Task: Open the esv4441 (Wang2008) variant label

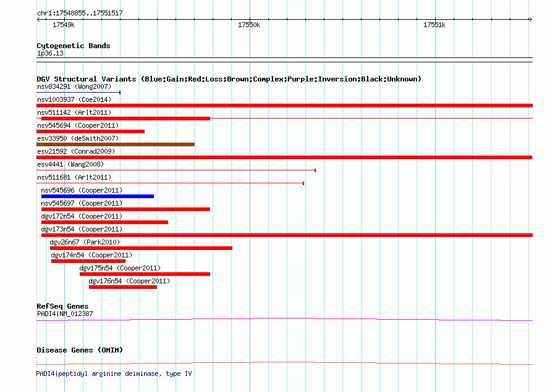Action: (x=70, y=164)
